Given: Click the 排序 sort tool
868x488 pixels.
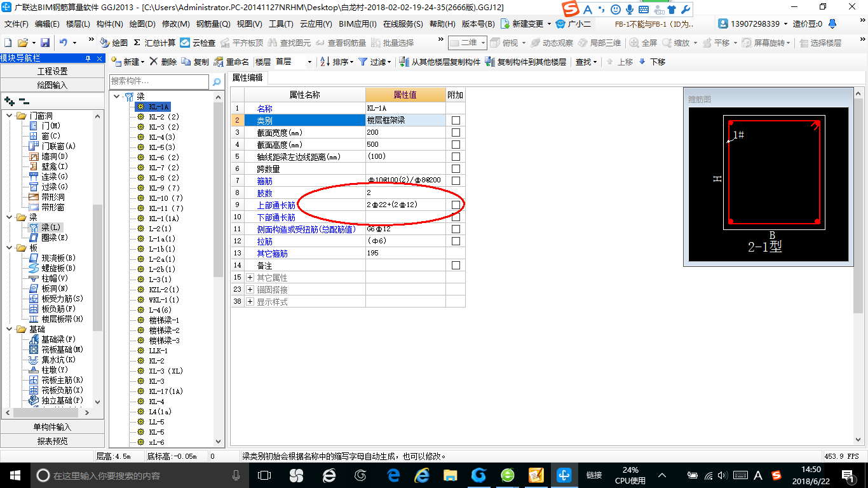Looking at the screenshot, I should 337,62.
